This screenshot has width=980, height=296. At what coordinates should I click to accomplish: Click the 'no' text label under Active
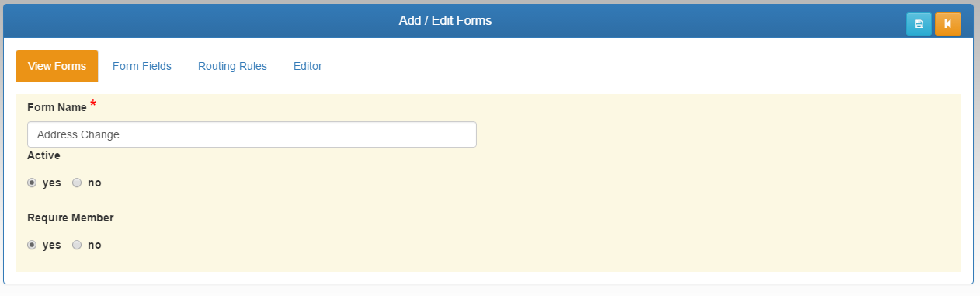(x=94, y=183)
